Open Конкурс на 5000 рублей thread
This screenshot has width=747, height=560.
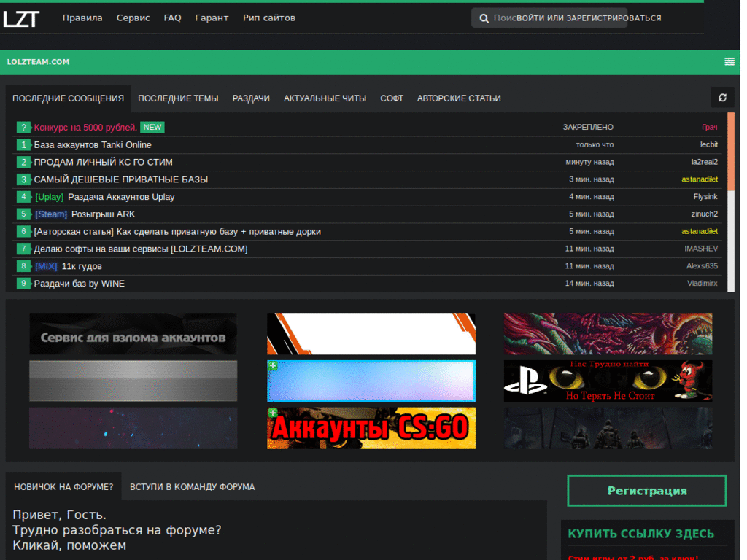tap(85, 127)
